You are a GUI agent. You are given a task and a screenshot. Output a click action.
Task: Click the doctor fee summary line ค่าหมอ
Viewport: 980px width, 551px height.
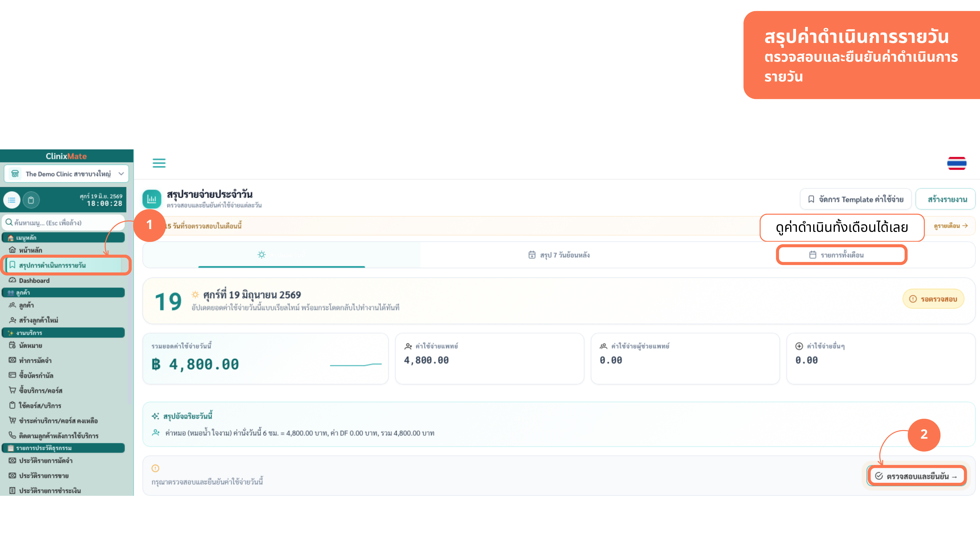[x=299, y=433]
